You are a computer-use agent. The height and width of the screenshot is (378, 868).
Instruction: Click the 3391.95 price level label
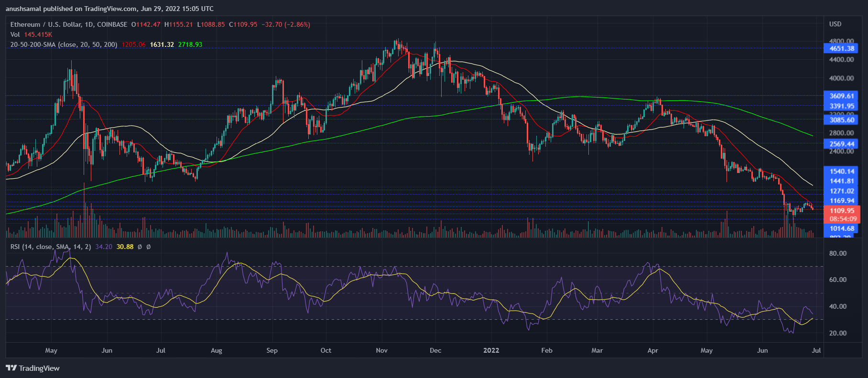(x=842, y=106)
